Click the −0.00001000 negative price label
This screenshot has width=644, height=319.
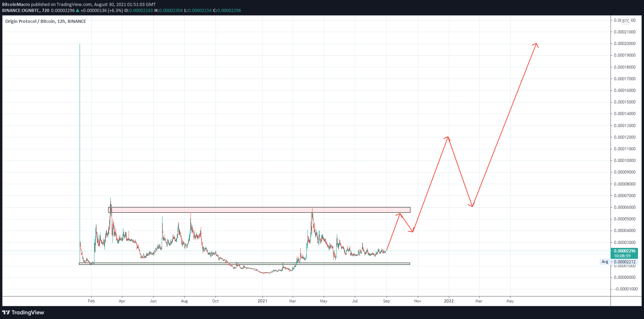pyautogui.click(x=626, y=289)
